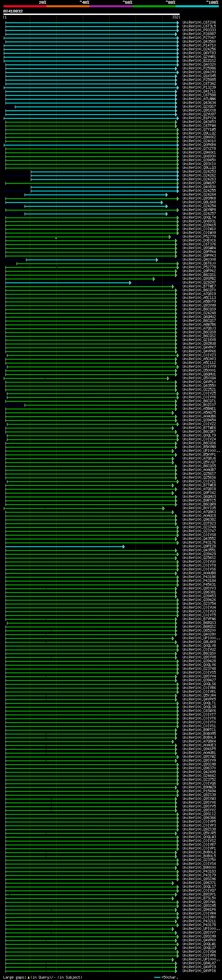Viewport: 222px width, 980px height.
Task: Click the alignment bar for UniRef100_Q9FEZ8
Action: [65, 547]
